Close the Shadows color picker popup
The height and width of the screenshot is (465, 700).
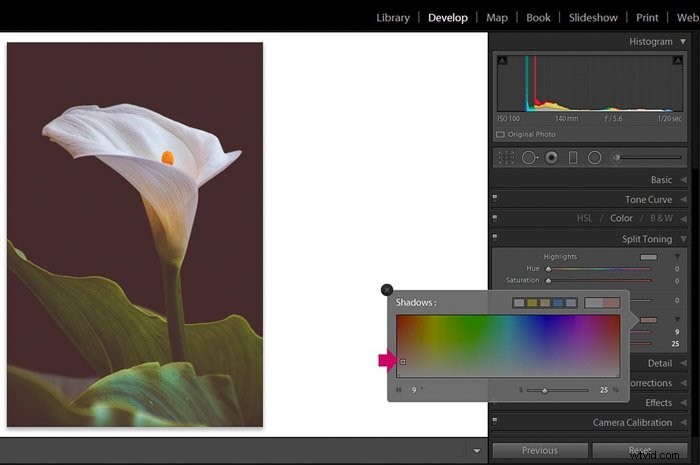(387, 290)
